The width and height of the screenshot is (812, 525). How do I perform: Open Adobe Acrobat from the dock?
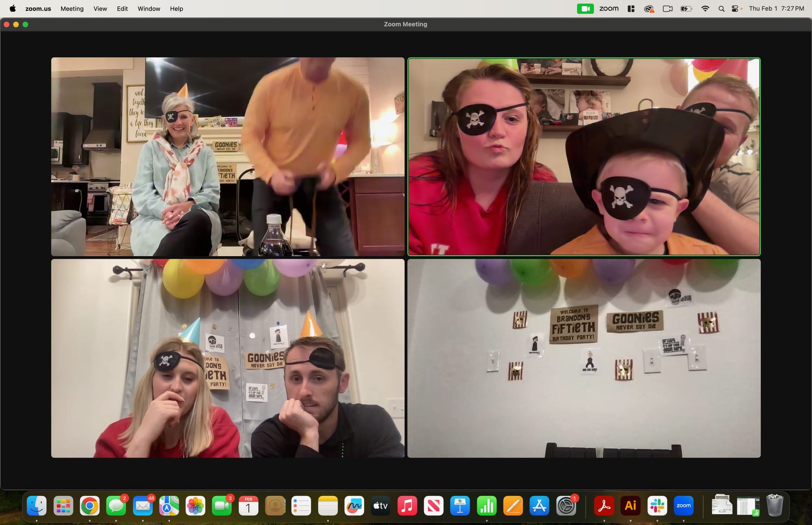point(604,506)
